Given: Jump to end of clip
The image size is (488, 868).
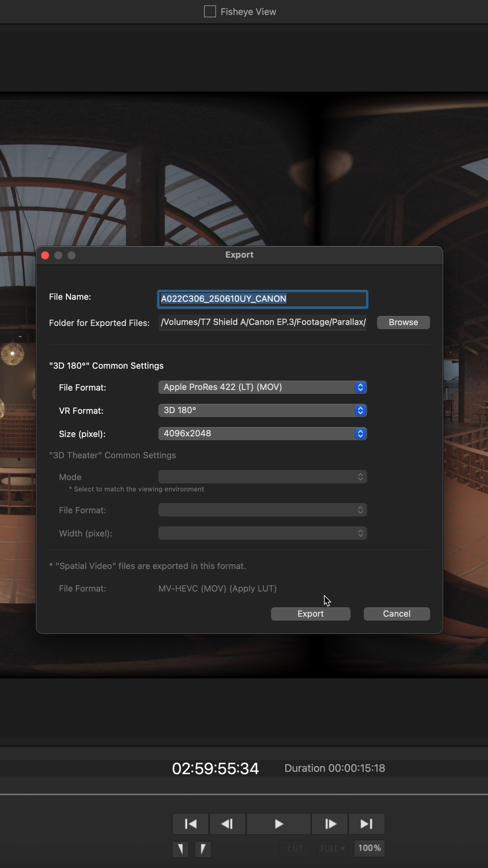Looking at the screenshot, I should 366,824.
